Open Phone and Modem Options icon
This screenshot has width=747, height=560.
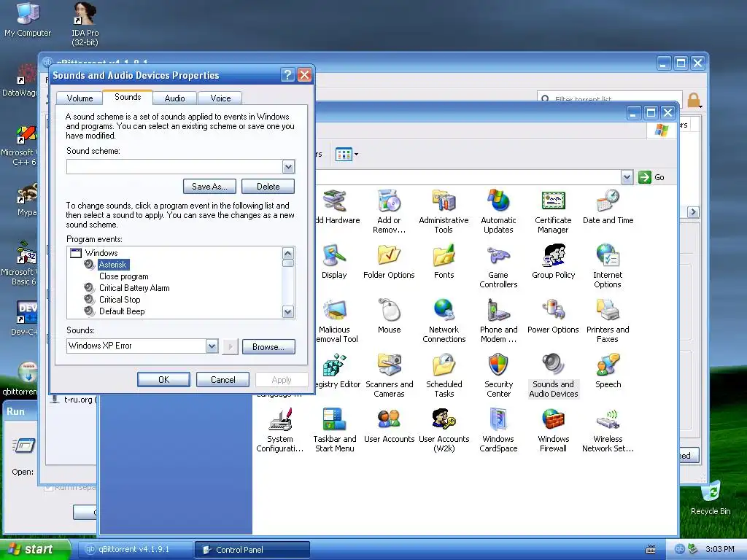click(x=498, y=321)
